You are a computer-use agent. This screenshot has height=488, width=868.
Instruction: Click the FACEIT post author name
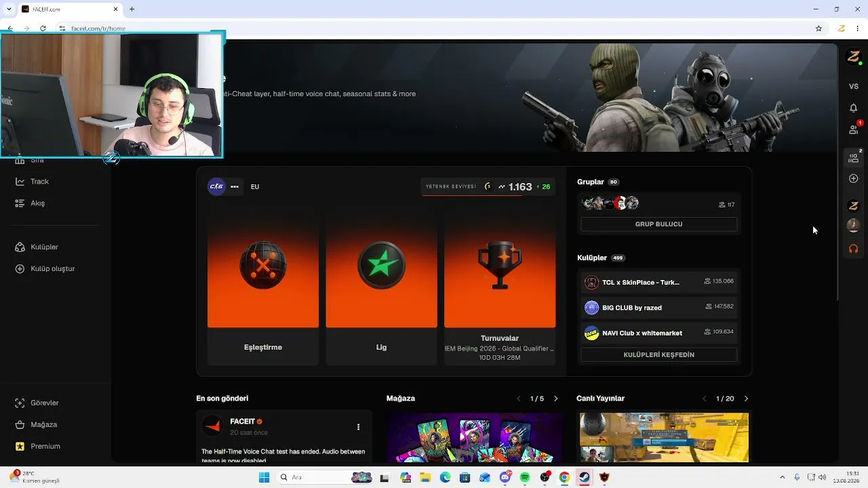coord(242,422)
